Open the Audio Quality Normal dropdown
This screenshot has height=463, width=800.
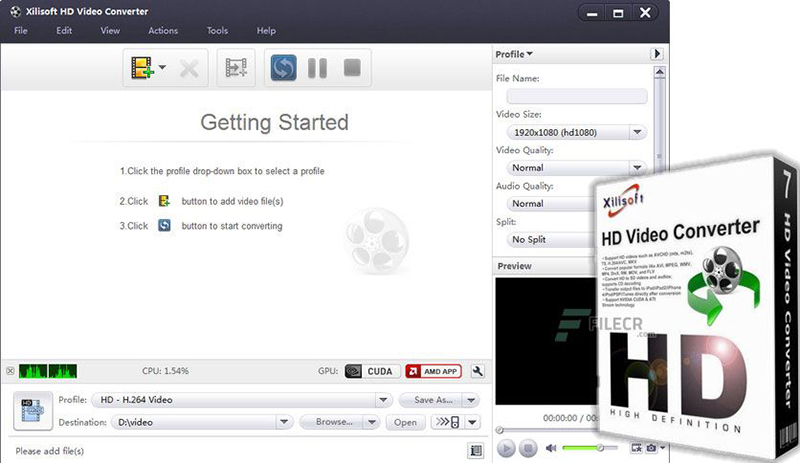pyautogui.click(x=551, y=203)
